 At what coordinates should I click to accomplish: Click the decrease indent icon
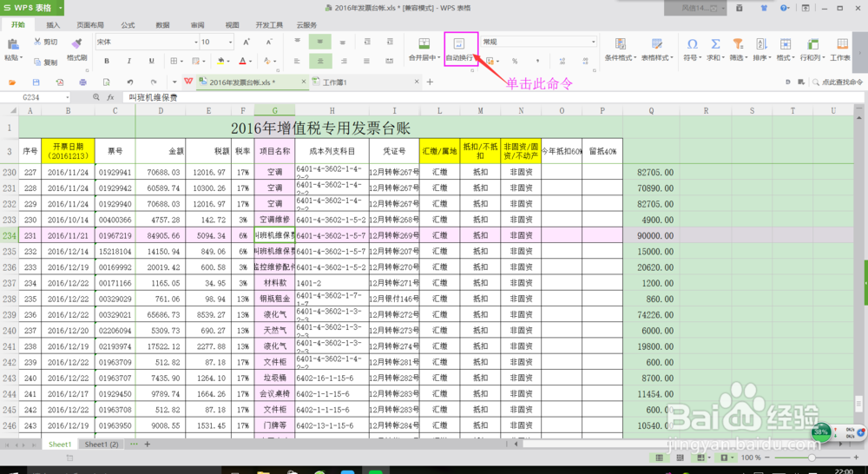(x=367, y=42)
